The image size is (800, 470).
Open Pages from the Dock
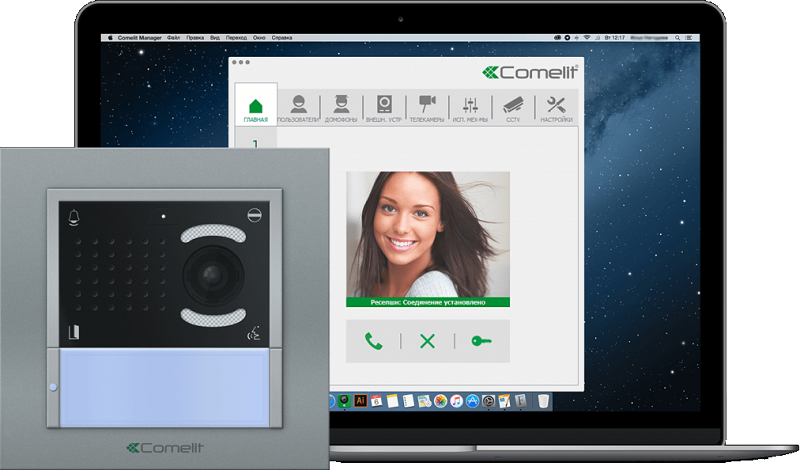coord(504,401)
